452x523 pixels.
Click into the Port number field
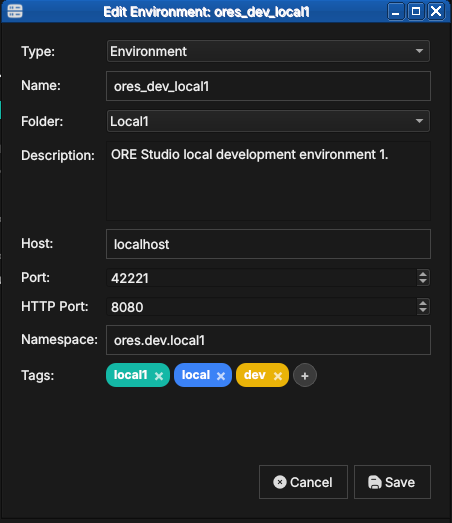click(x=262, y=278)
